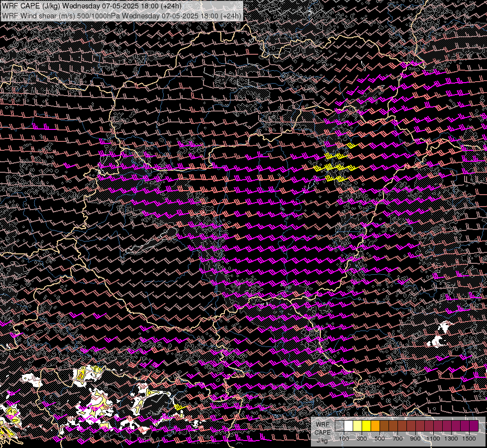487x448 pixels.
Task: Select the bright yellow legend swatch
Action: tap(367, 426)
